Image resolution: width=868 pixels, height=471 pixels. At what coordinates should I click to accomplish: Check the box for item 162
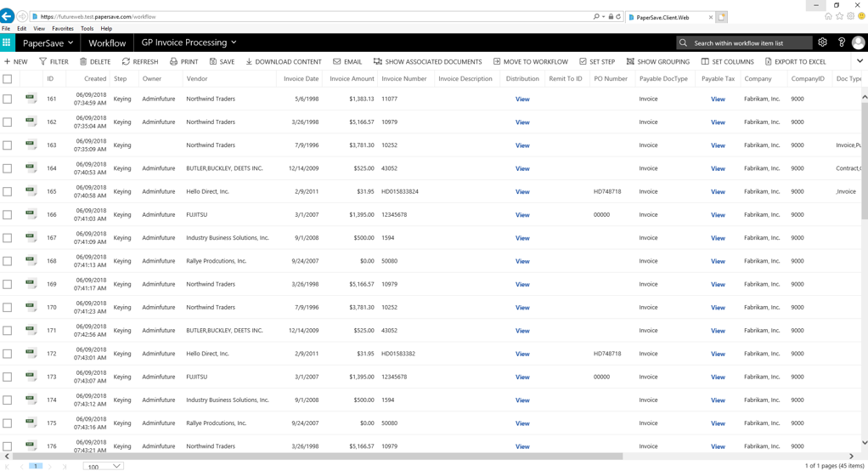(7, 122)
